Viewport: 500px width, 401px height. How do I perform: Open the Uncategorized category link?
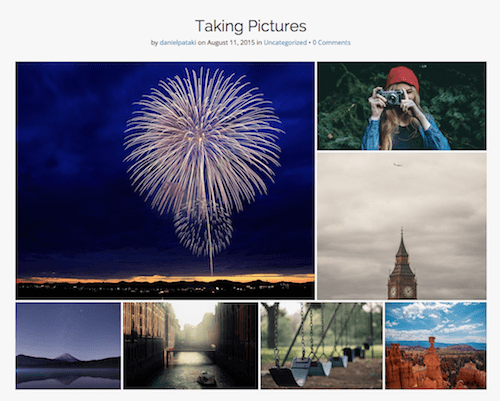285,43
